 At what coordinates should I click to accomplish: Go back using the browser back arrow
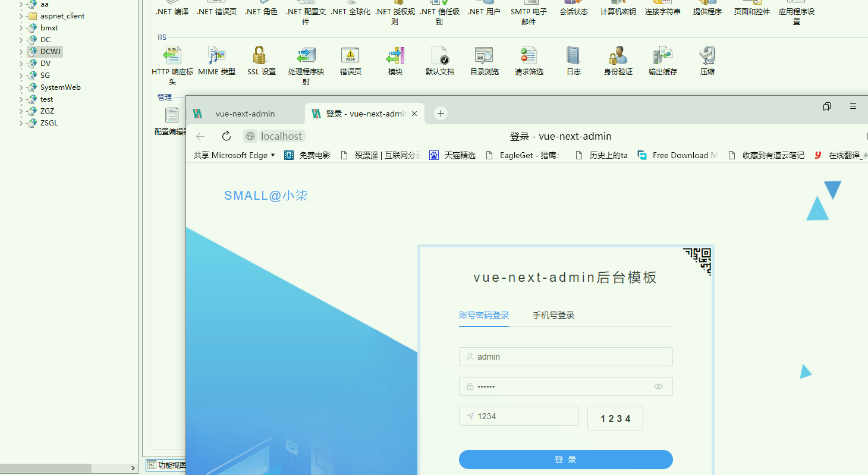[x=200, y=136]
